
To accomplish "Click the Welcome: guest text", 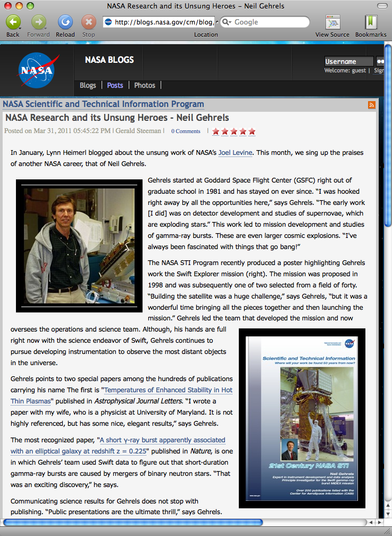I will coord(345,70).
